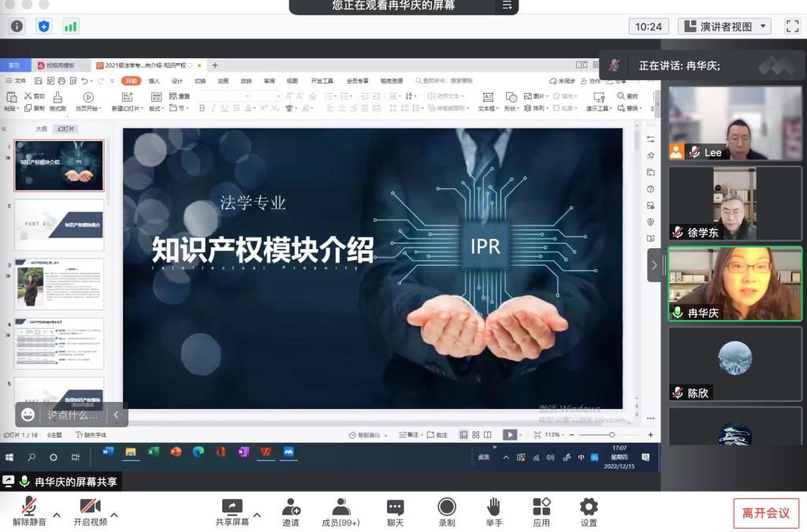807x532 pixels.
Task: Toggle 解除静音 microphone button
Action: [x=29, y=507]
